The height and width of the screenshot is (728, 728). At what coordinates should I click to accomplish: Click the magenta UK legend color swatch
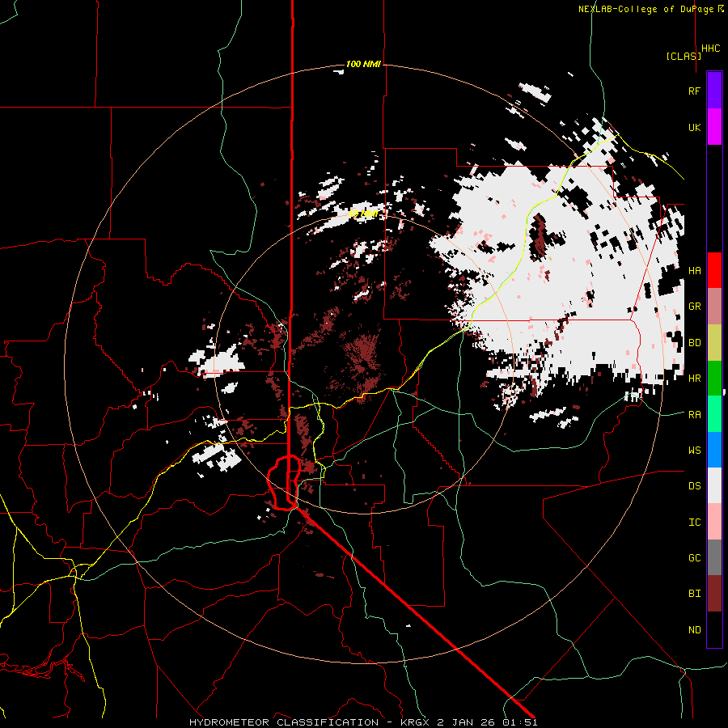[714, 127]
